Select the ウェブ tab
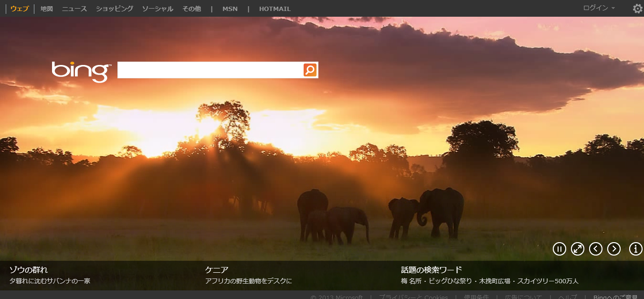 [x=20, y=9]
